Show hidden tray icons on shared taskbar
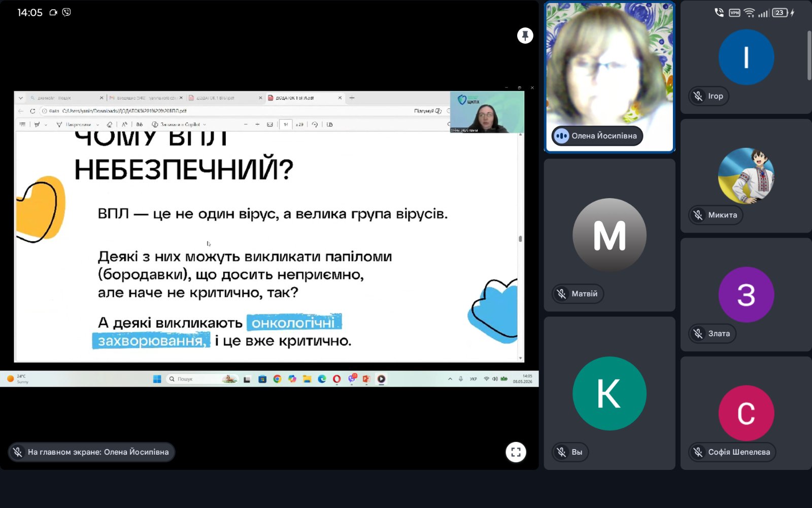The height and width of the screenshot is (508, 812). click(450, 379)
